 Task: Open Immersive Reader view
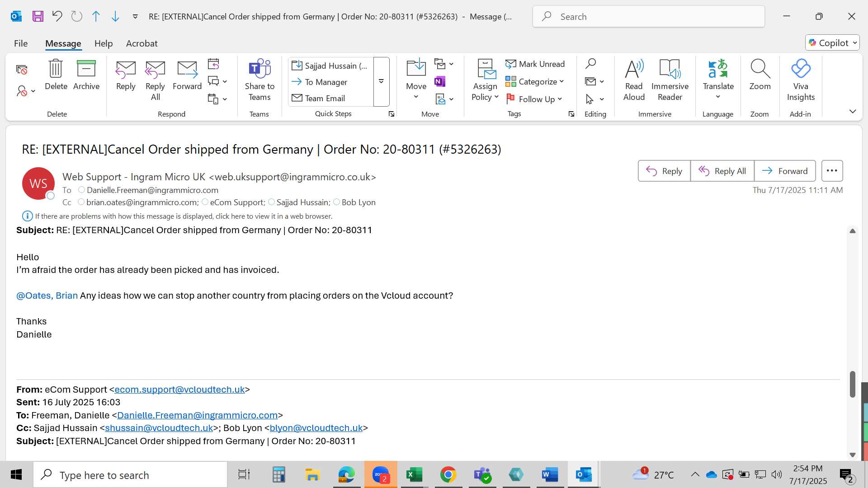[670, 80]
